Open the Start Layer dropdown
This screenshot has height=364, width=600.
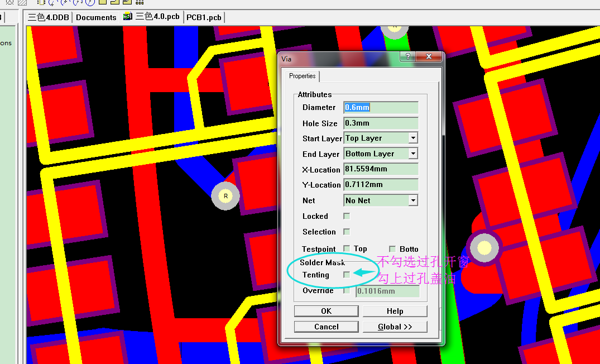pyautogui.click(x=412, y=138)
